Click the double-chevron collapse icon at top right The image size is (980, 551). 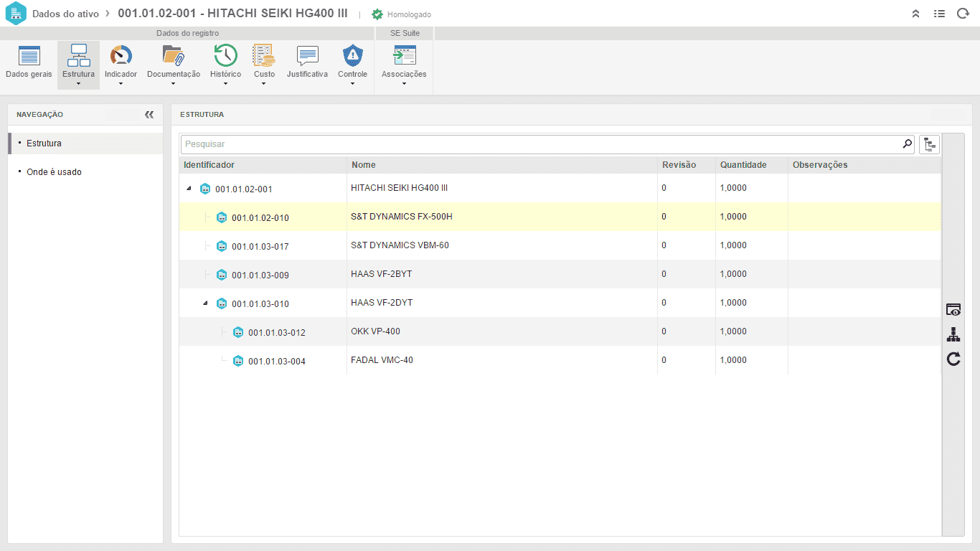915,14
